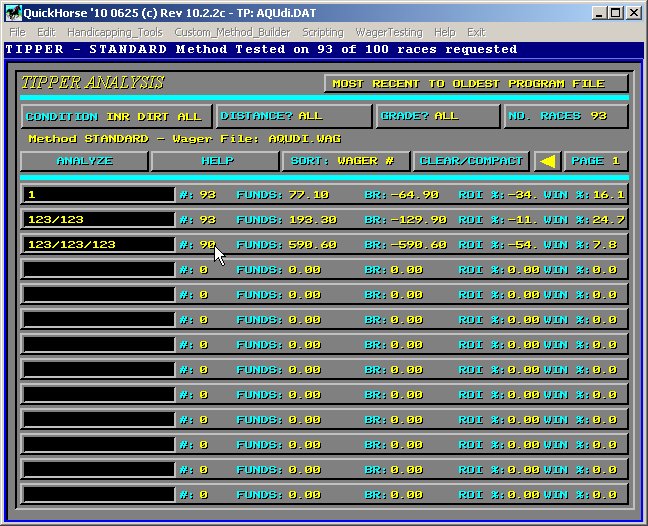This screenshot has height=526, width=648.
Task: Toggle the SORT: WAGER # option
Action: click(345, 161)
